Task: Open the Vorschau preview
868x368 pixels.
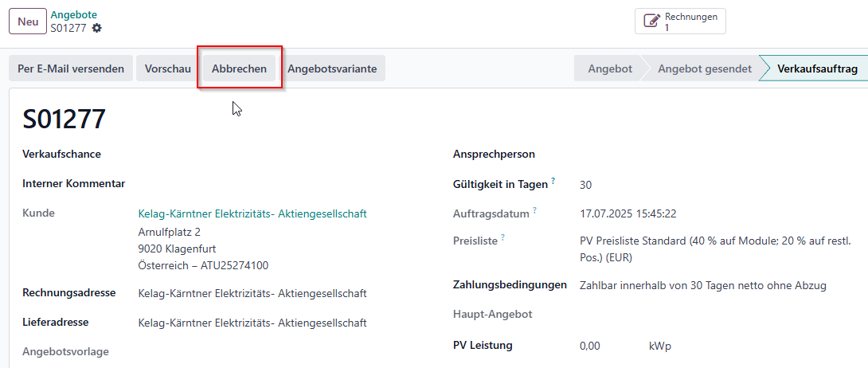Action: point(168,69)
